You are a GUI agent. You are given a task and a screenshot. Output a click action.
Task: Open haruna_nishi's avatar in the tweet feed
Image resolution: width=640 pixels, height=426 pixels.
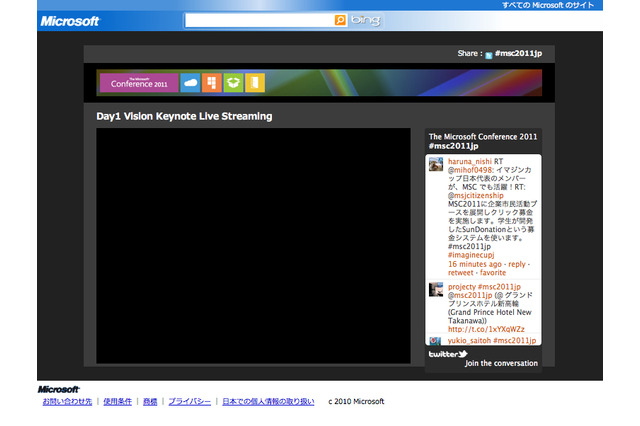pos(436,165)
